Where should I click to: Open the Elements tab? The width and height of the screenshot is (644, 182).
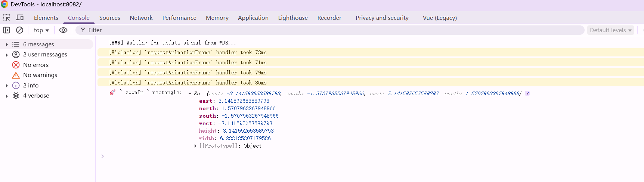[46, 18]
